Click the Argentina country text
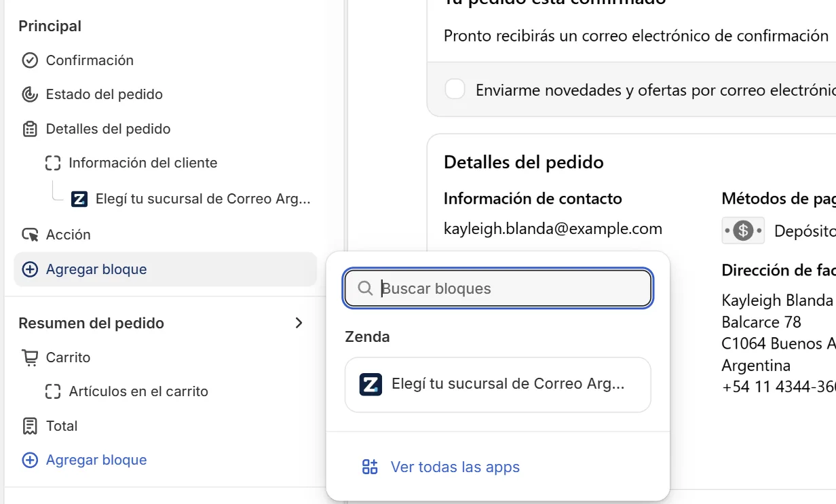836x504 pixels. pyautogui.click(x=756, y=365)
